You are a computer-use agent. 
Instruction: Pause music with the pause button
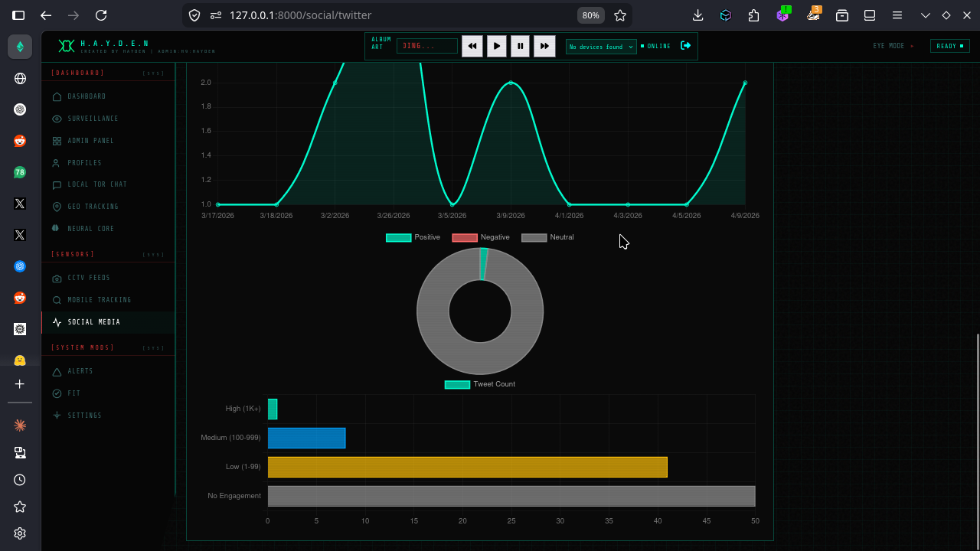(520, 46)
